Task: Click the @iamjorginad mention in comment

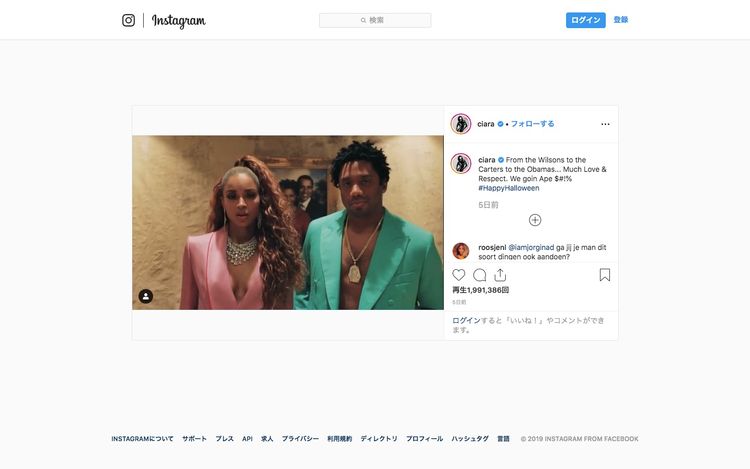Action: [x=532, y=246]
